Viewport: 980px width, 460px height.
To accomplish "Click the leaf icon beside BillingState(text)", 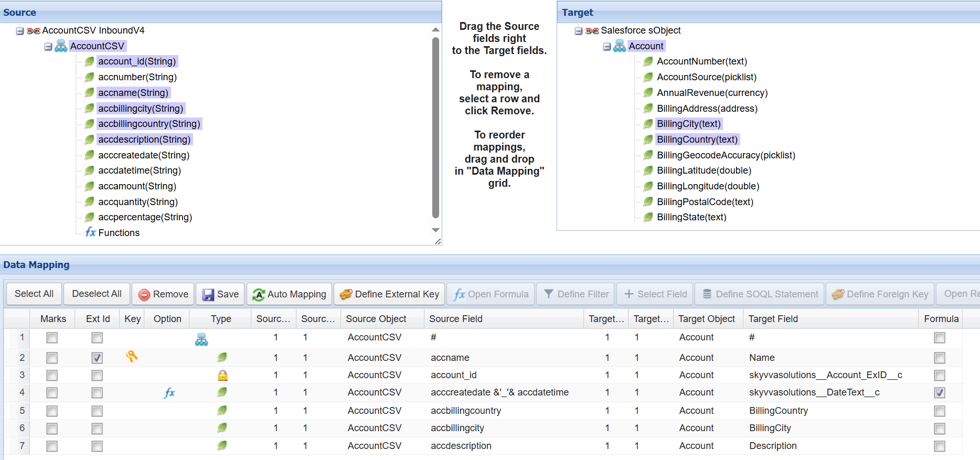I will pos(648,217).
